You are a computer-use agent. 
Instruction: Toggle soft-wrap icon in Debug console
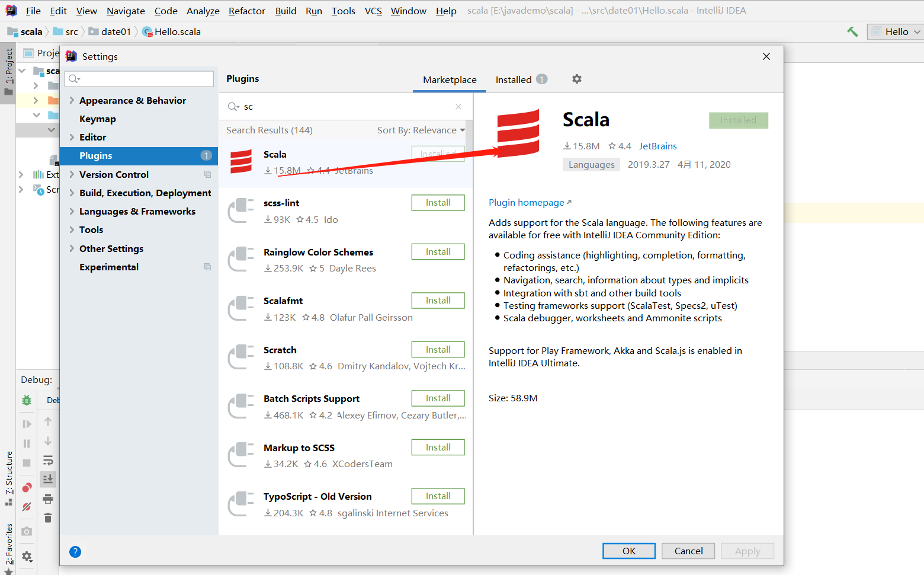pos(48,461)
